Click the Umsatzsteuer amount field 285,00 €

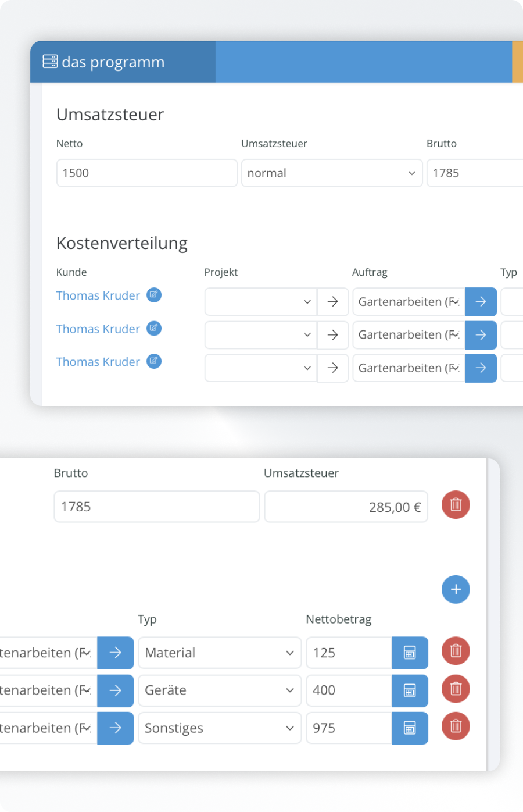pos(346,507)
